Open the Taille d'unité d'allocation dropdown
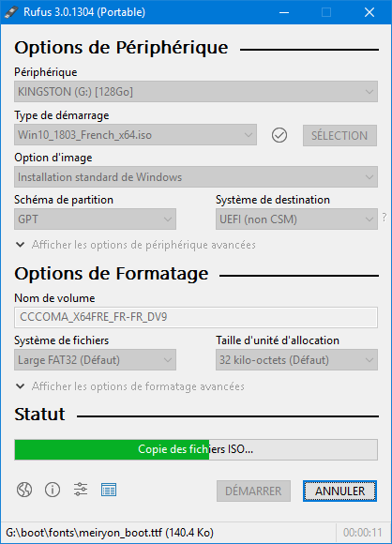392x544 pixels. tap(296, 360)
